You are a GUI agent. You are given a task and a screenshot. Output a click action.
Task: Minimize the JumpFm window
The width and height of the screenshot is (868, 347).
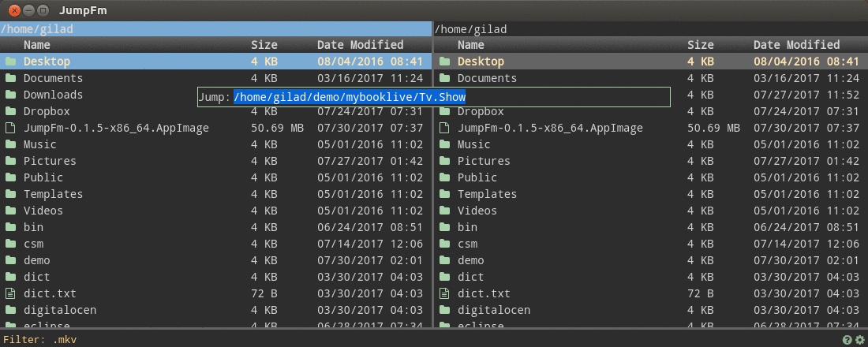point(28,10)
